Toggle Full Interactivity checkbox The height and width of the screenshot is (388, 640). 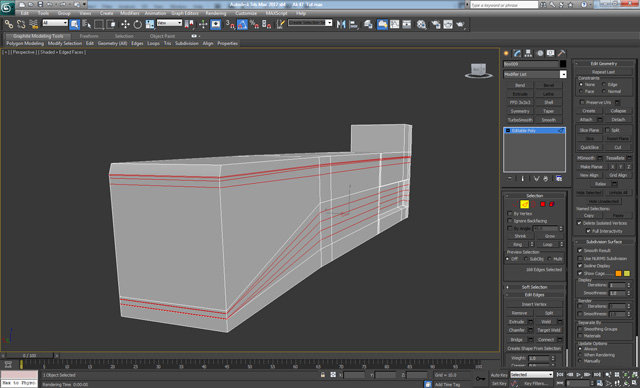588,231
